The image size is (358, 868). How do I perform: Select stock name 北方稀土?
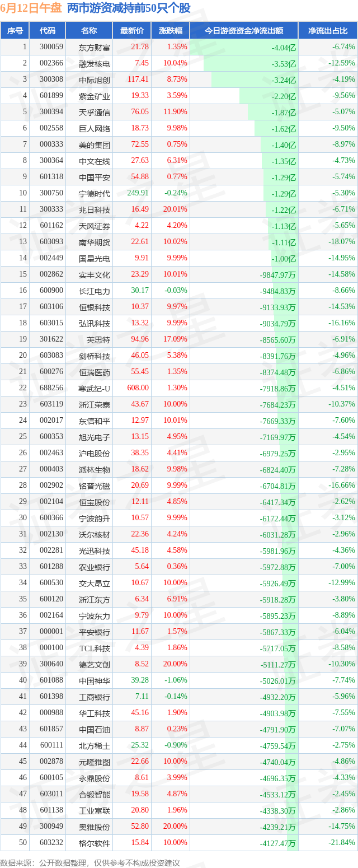(95, 746)
